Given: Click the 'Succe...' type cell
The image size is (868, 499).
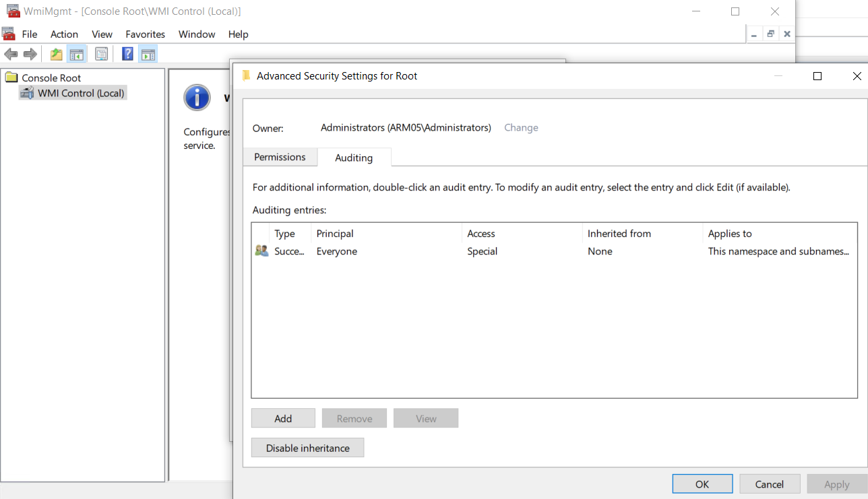Looking at the screenshot, I should click(x=290, y=251).
